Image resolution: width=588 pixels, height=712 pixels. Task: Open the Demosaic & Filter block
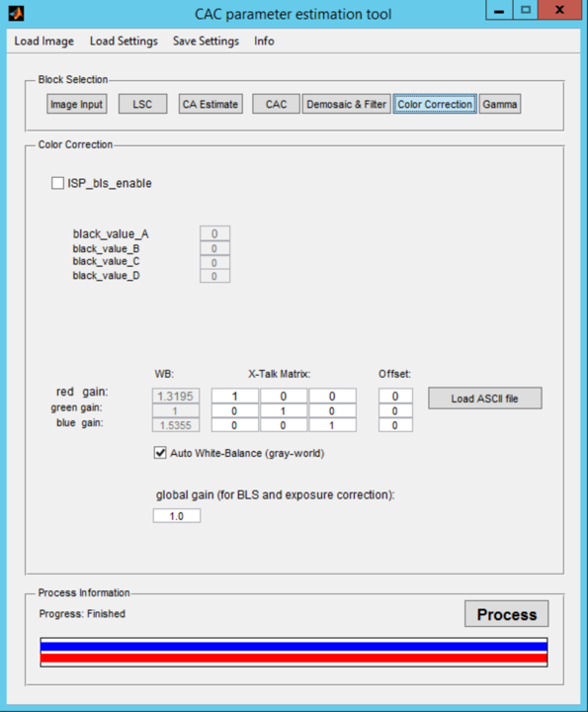point(346,104)
